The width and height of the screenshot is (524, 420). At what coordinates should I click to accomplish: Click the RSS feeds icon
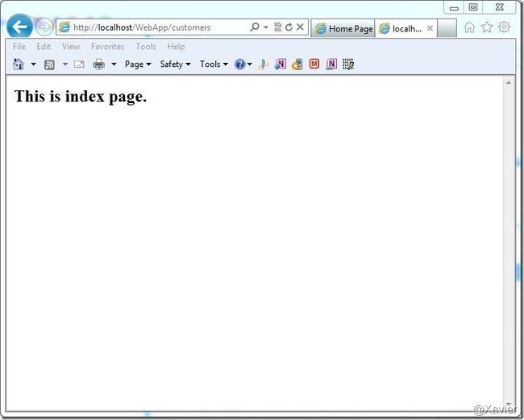tap(49, 64)
